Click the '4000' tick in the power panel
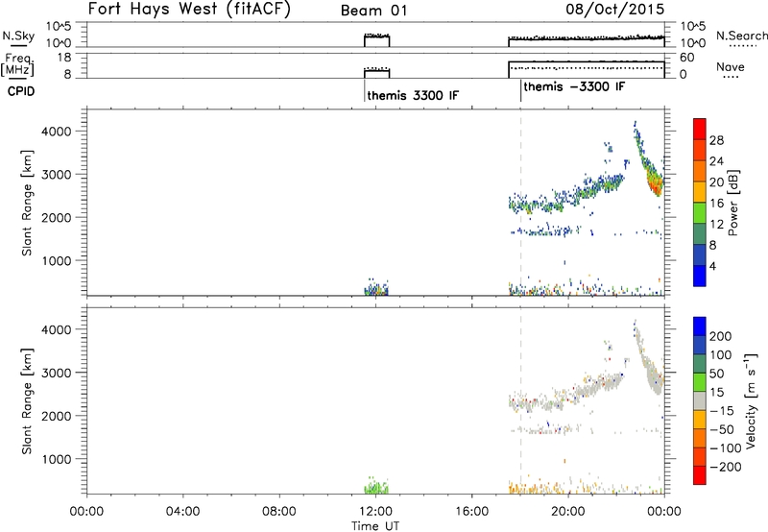Image resolution: width=768 pixels, height=532 pixels. coord(56,132)
